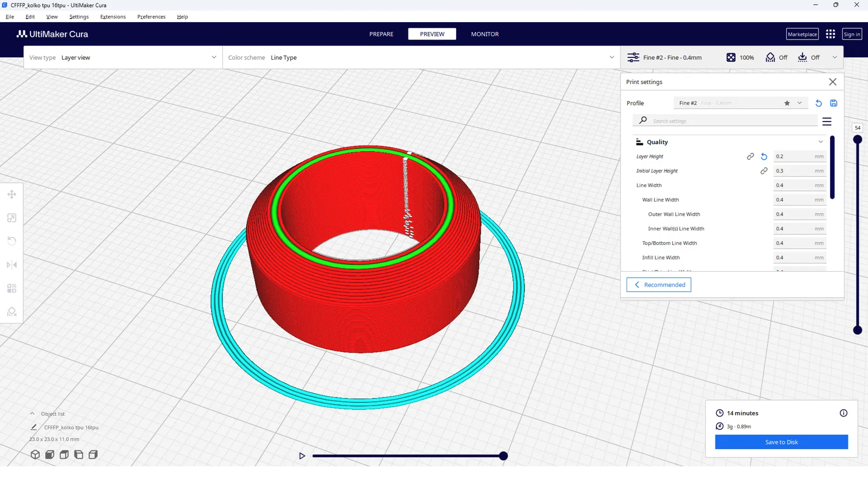
Task: Toggle the favorite star on the profile
Action: [x=787, y=103]
